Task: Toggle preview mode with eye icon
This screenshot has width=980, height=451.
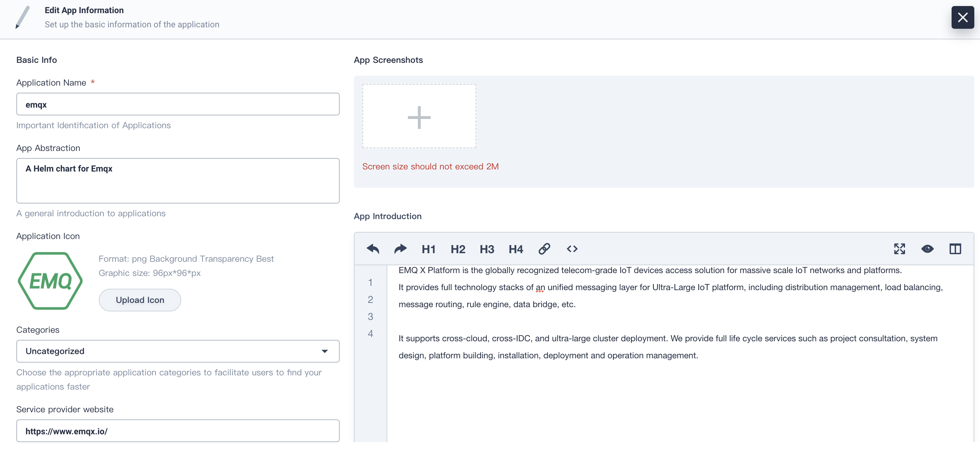Action: (x=927, y=249)
